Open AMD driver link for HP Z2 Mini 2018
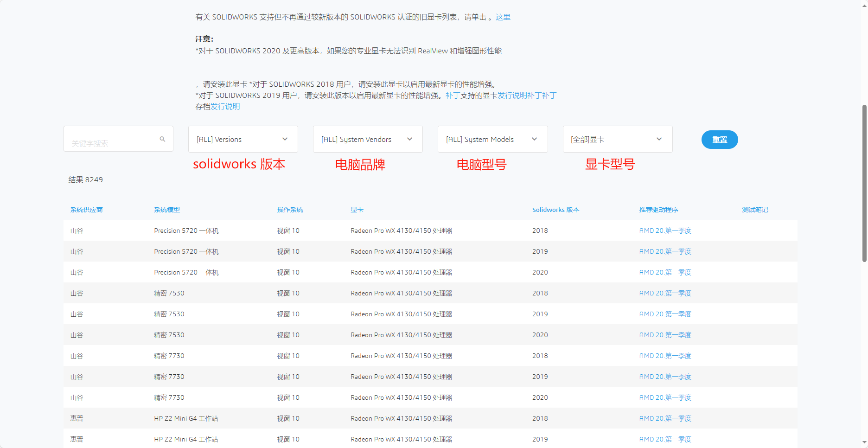 pos(665,418)
